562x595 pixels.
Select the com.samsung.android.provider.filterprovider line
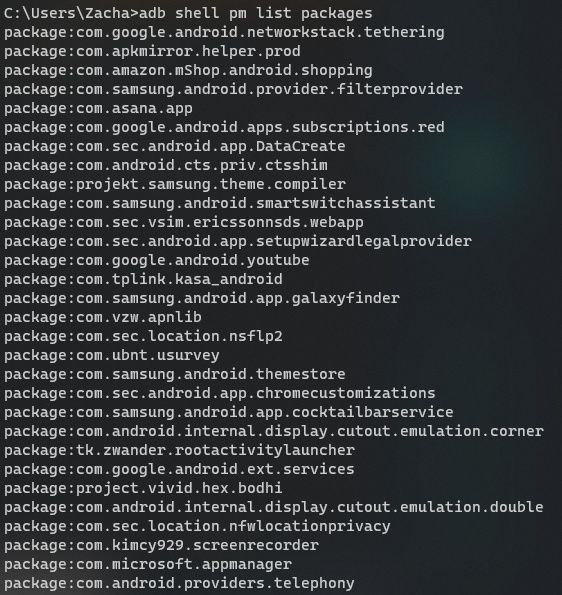pos(233,89)
